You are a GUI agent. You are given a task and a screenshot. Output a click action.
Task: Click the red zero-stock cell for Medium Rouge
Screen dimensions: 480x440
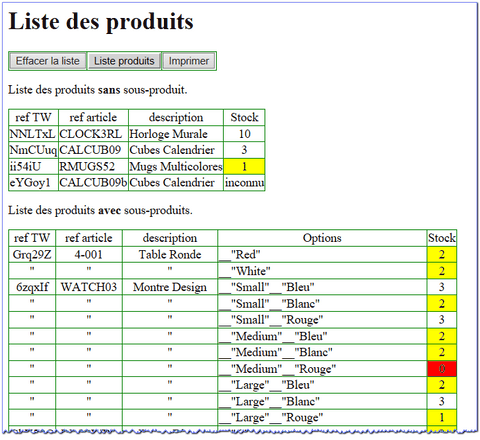pyautogui.click(x=442, y=369)
